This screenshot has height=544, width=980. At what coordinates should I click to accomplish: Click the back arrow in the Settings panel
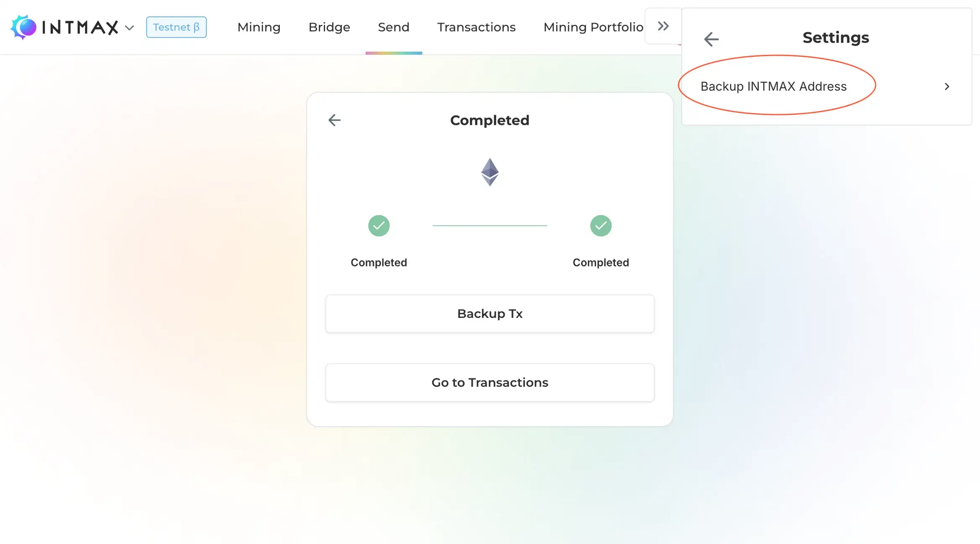711,39
